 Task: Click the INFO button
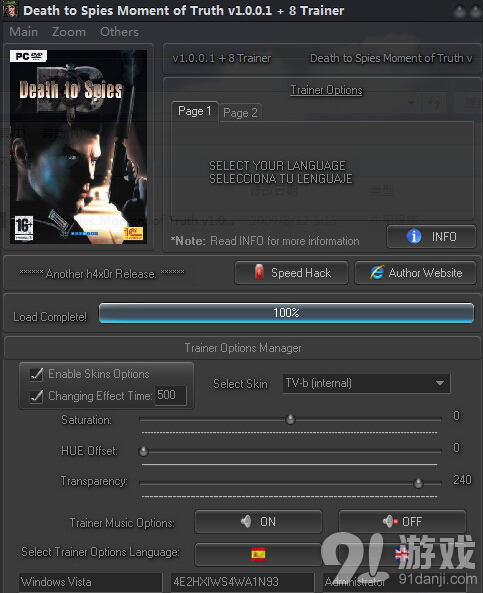point(431,237)
